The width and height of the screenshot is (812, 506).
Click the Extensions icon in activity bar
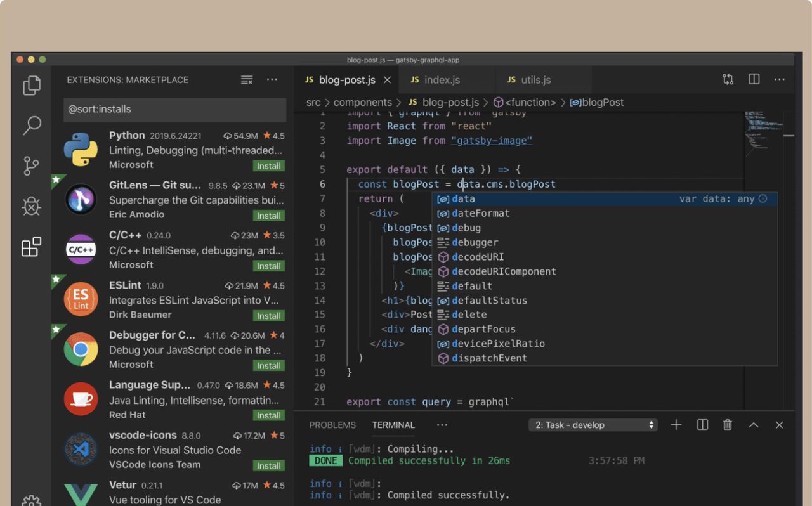click(32, 247)
